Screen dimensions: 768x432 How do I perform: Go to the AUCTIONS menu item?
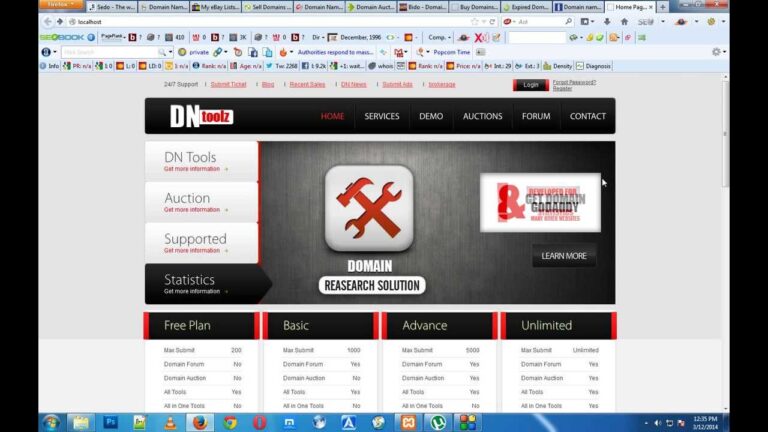482,116
